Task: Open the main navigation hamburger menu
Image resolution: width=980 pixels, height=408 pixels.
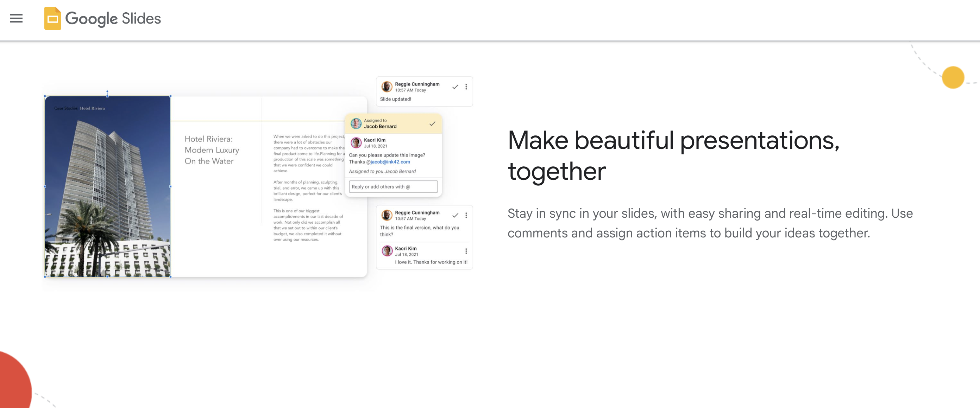Action: (x=15, y=18)
